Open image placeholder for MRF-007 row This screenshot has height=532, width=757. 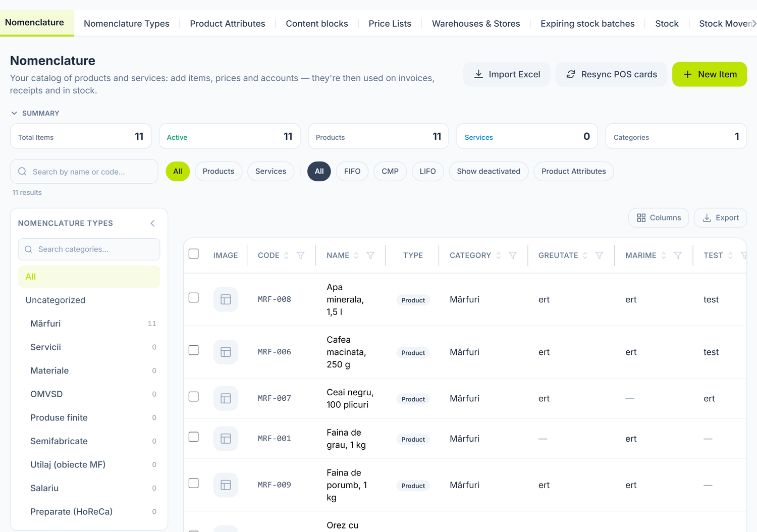tap(226, 398)
